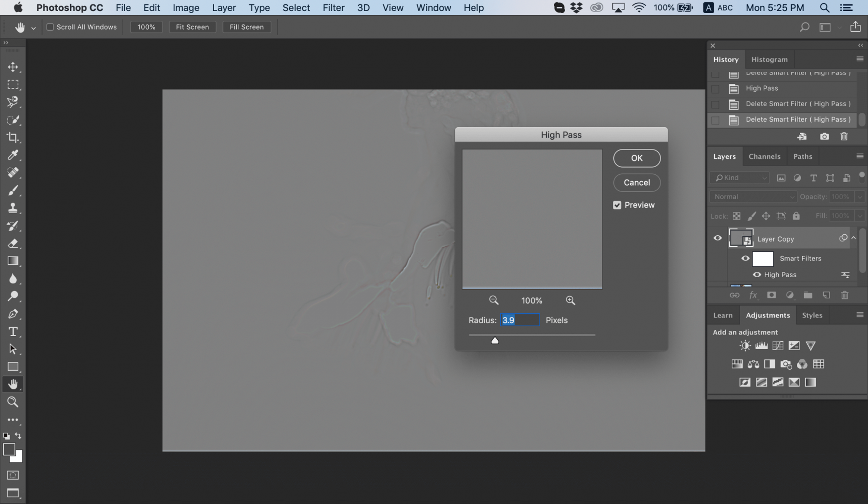Select the Brush tool
Screen dimensions: 868x504
click(x=13, y=190)
